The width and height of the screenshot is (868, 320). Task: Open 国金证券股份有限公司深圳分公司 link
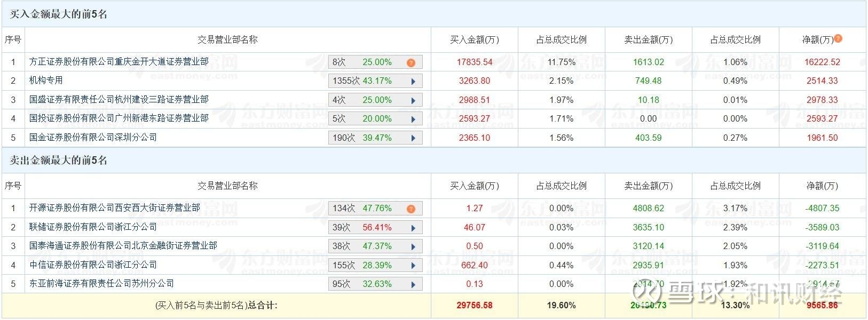click(x=93, y=138)
